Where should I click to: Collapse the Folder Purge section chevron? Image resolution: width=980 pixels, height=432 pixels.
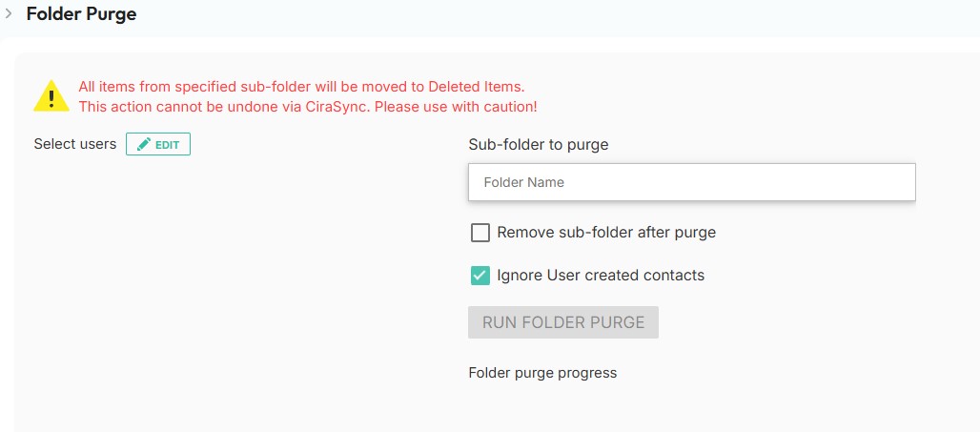[9, 13]
